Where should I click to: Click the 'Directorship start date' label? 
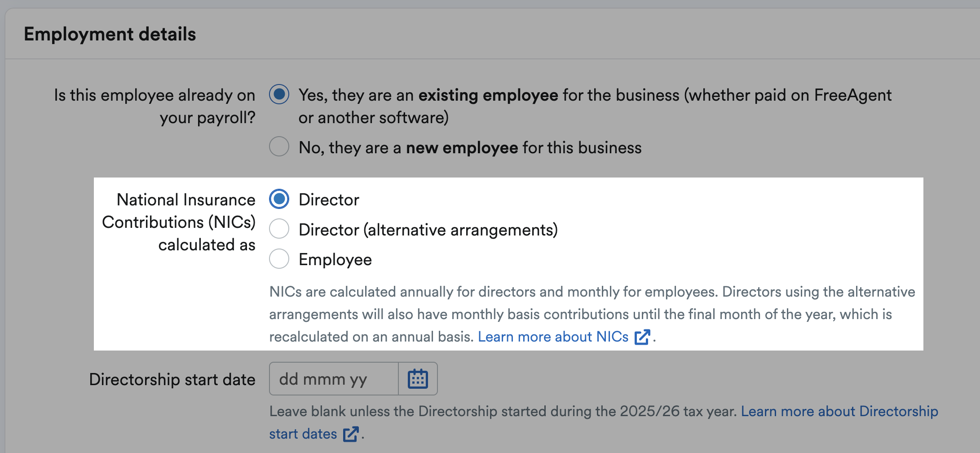coord(172,379)
